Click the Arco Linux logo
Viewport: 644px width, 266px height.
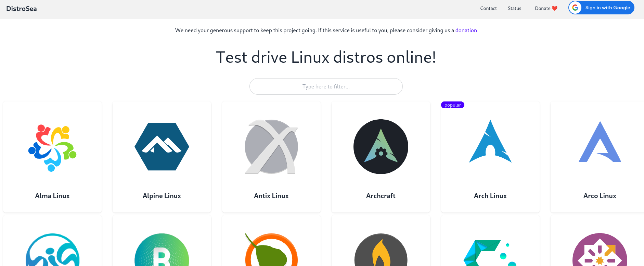(x=600, y=142)
